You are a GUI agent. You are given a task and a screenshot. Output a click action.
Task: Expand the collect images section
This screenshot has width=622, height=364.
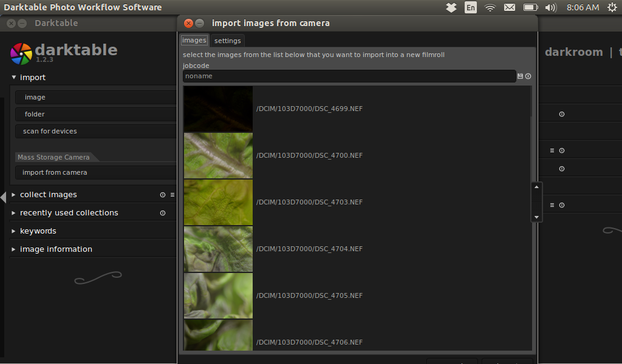14,195
